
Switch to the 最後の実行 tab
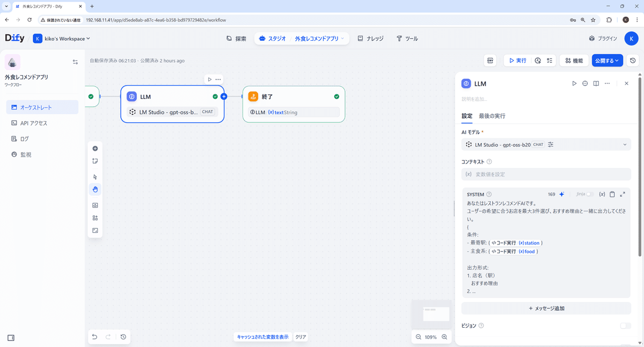[492, 115]
